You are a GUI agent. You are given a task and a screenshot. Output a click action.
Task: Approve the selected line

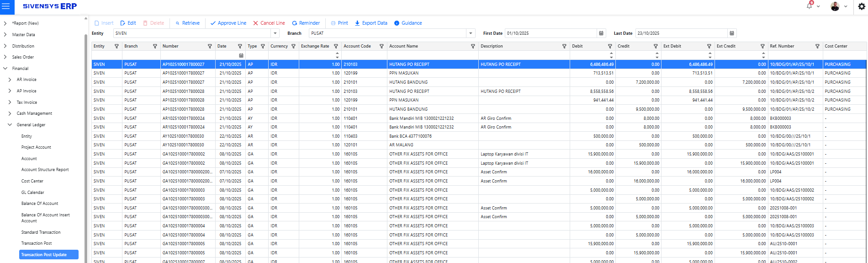(228, 23)
